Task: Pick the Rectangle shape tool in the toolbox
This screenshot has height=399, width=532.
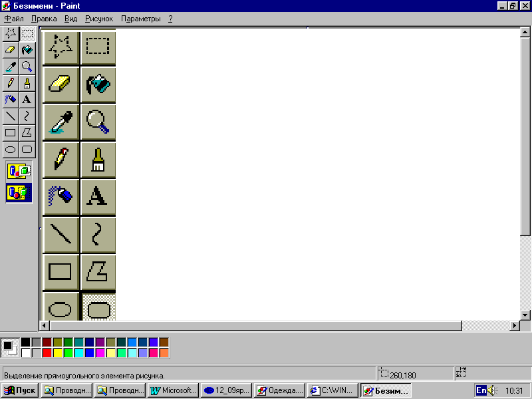Action: tap(11, 132)
